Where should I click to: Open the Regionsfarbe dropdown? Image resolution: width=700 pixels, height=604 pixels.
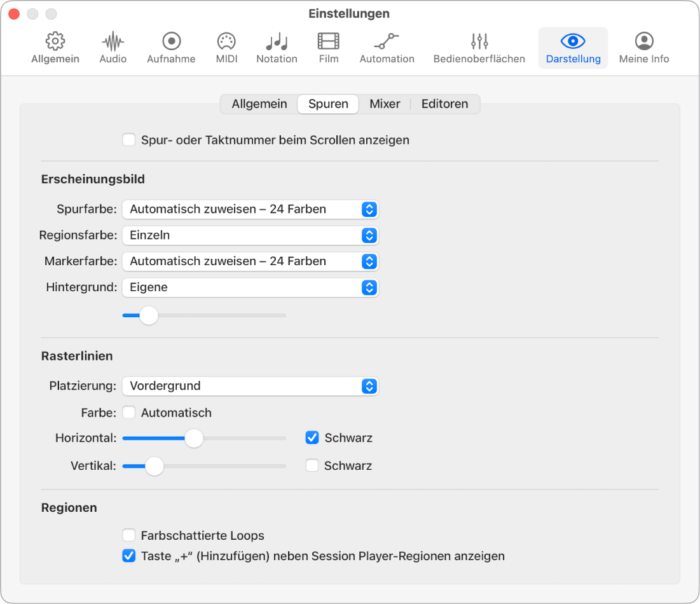[250, 235]
